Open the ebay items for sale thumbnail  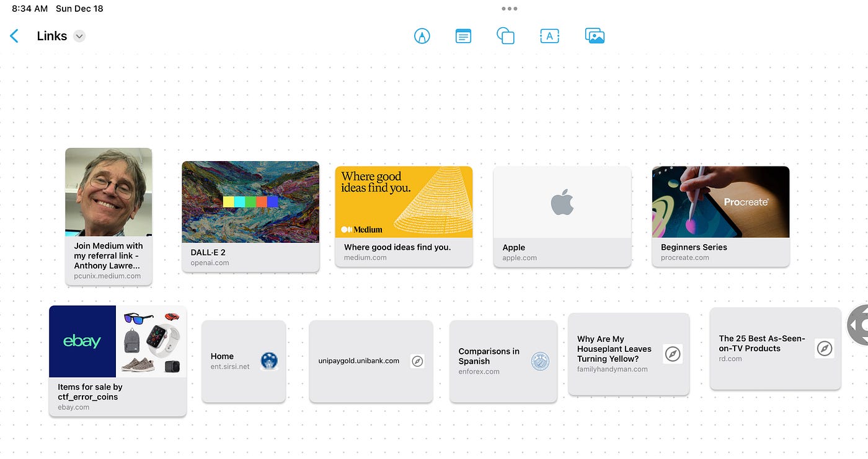[x=118, y=341]
